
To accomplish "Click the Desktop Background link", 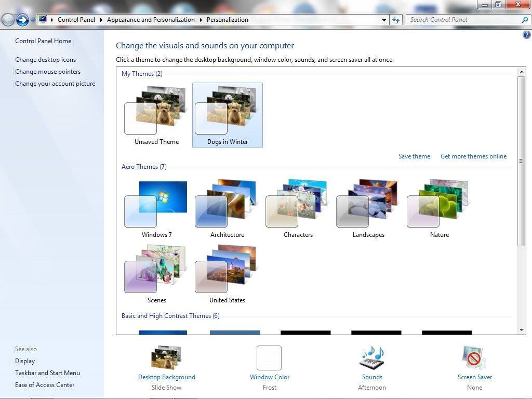I will (167, 377).
